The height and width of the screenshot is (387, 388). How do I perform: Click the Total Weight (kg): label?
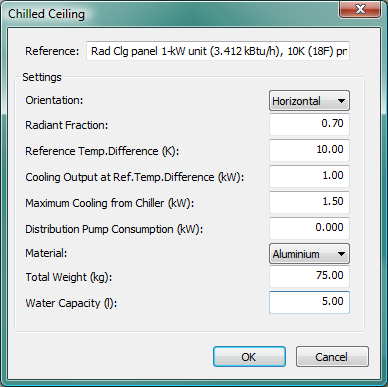[x=69, y=277]
